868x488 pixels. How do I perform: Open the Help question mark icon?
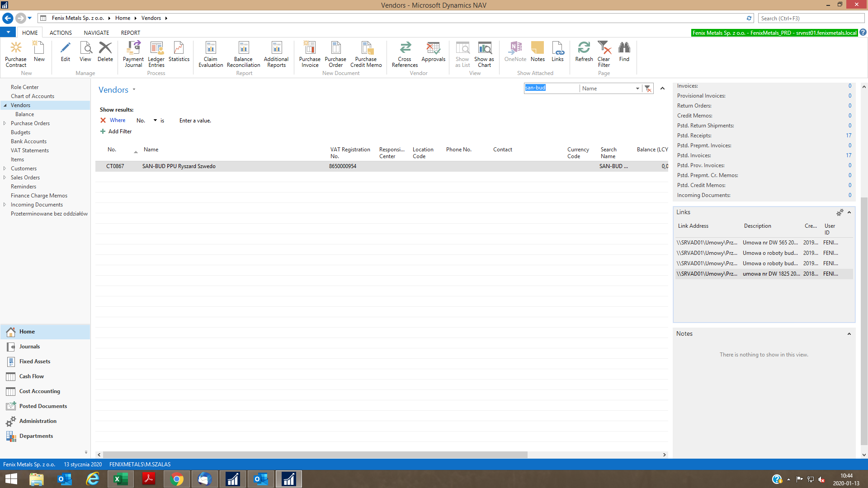click(x=863, y=33)
